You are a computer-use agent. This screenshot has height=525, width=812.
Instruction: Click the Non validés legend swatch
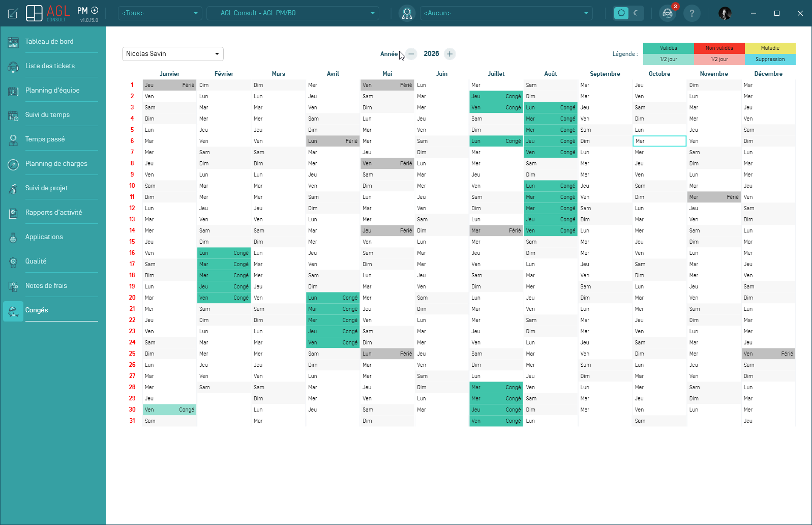(719, 48)
